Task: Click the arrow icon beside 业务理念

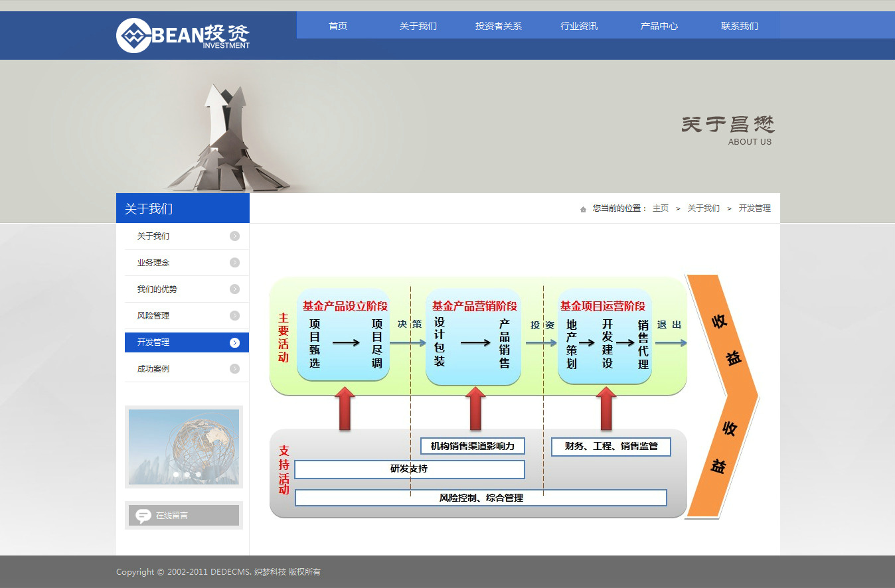Action: coord(234,263)
